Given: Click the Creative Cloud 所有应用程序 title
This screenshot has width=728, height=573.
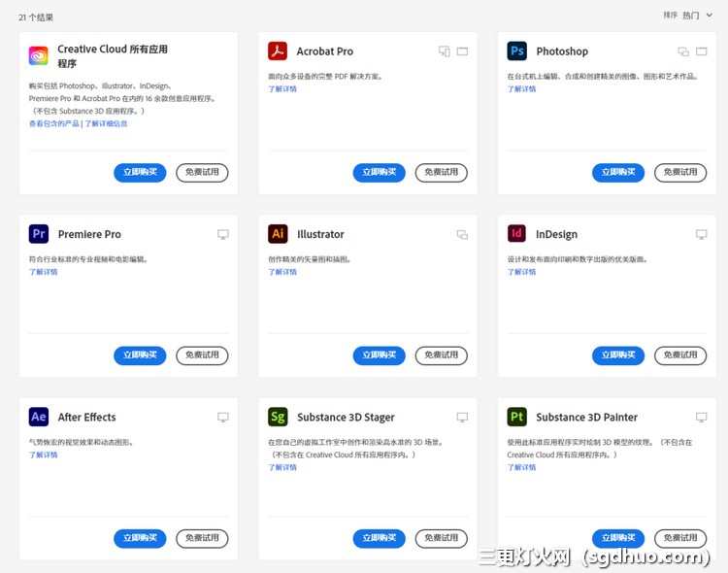Looking at the screenshot, I should pos(113,55).
